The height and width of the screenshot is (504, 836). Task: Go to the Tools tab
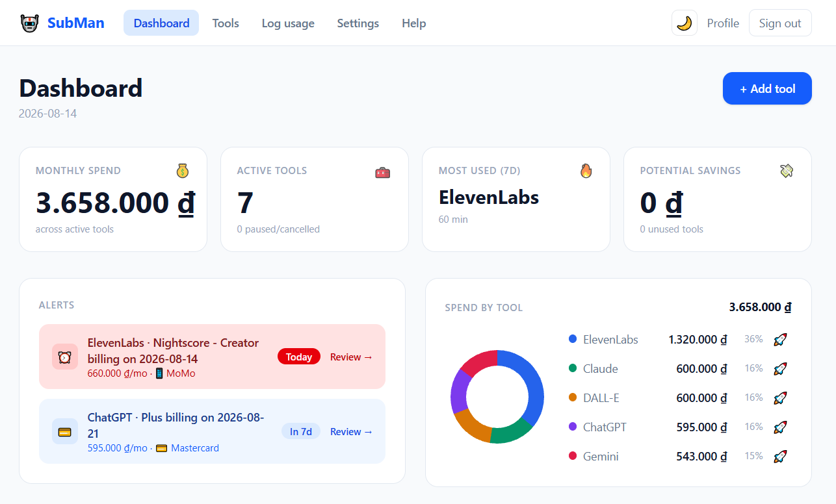click(226, 23)
